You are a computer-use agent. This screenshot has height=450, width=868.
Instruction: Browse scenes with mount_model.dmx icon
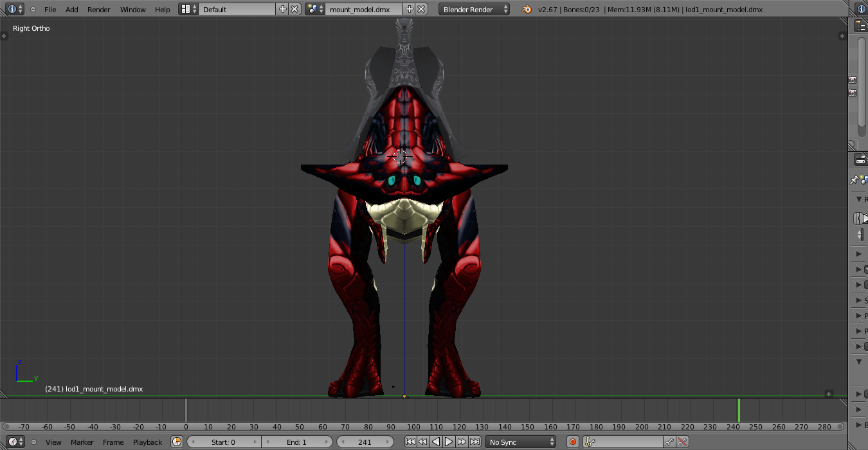coord(314,9)
